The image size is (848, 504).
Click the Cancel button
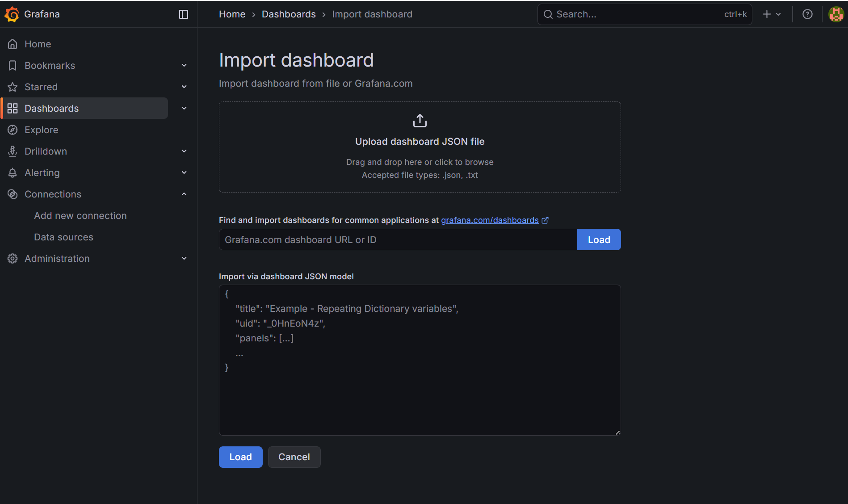(294, 457)
